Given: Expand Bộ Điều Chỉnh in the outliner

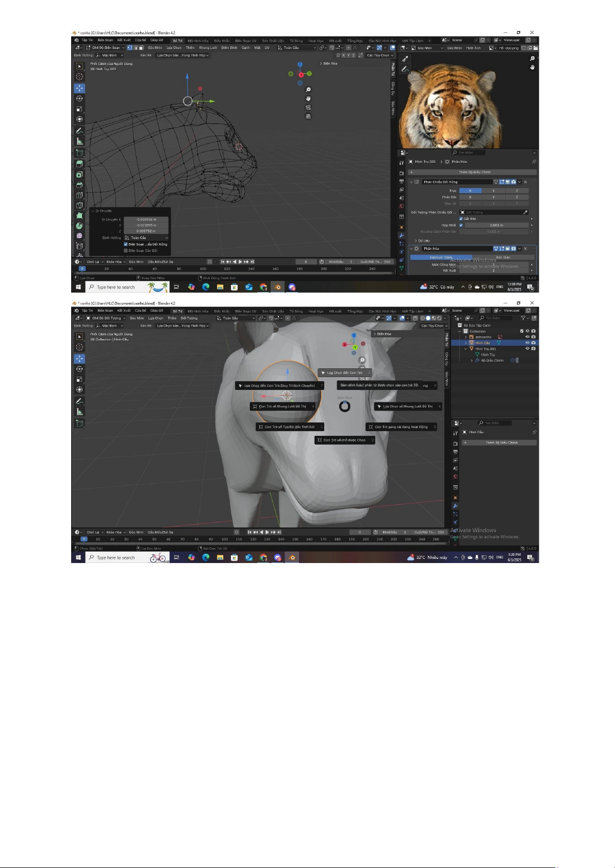Looking at the screenshot, I should [472, 360].
